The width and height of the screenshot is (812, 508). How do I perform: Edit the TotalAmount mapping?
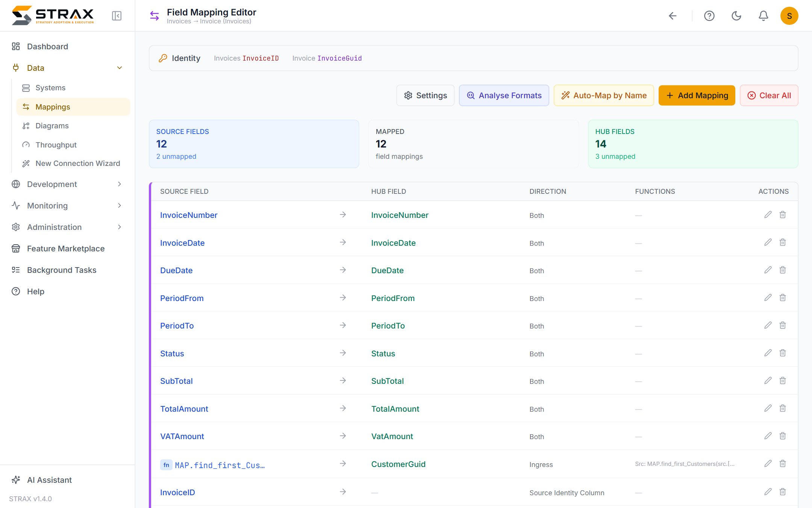[x=768, y=408]
